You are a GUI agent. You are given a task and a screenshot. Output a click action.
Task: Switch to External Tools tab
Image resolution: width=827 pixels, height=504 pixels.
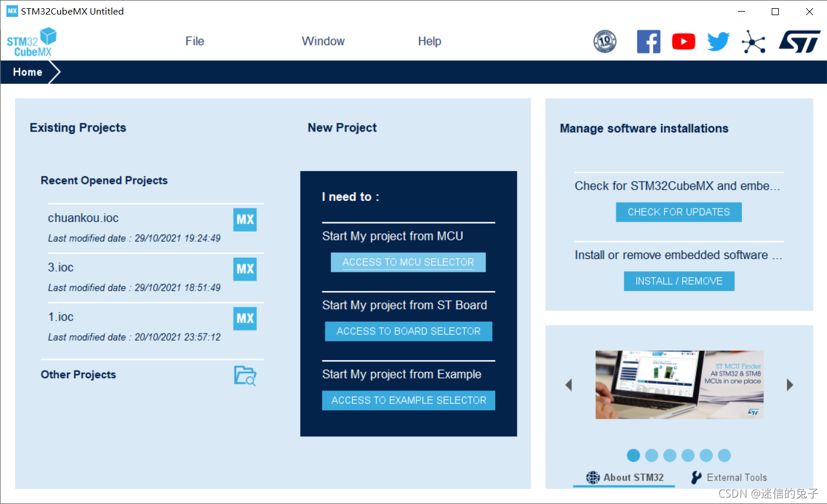click(x=729, y=477)
